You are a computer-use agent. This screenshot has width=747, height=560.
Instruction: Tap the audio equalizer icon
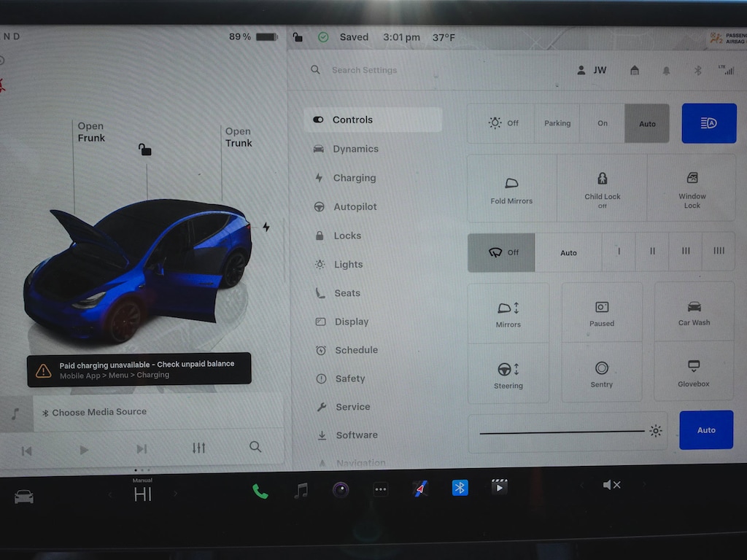pos(198,448)
